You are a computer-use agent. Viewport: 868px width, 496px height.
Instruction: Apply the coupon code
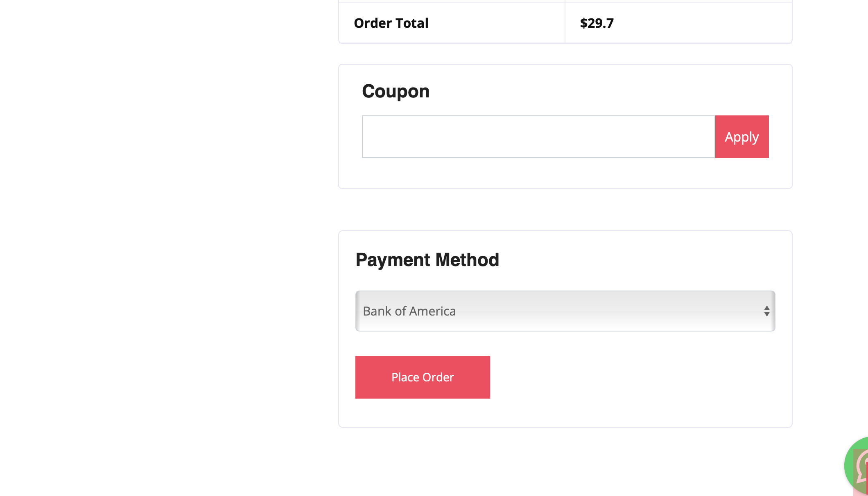[x=741, y=137]
